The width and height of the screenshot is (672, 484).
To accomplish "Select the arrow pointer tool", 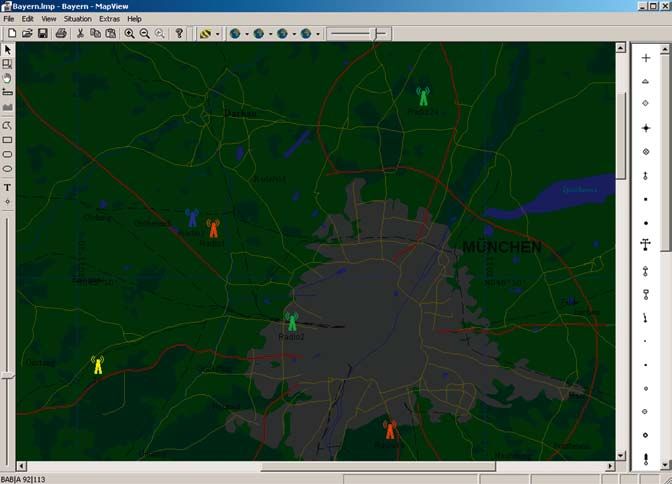I will tap(7, 50).
